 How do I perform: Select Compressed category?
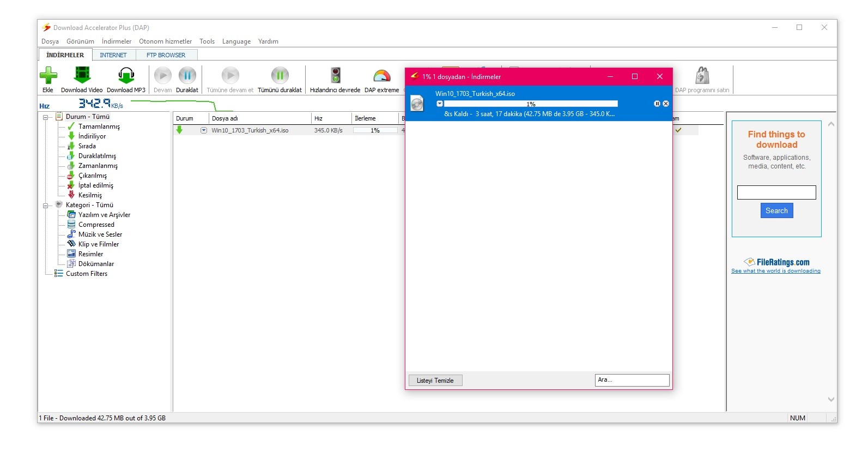[96, 225]
